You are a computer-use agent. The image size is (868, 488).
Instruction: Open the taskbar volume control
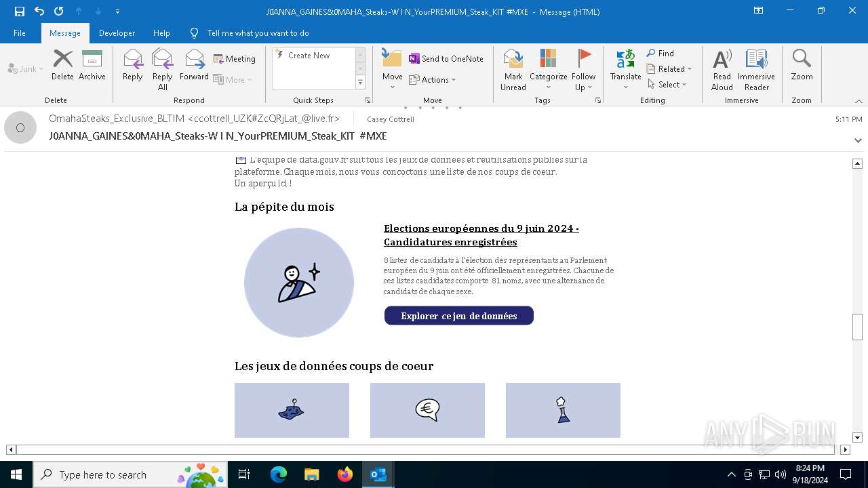point(780,474)
